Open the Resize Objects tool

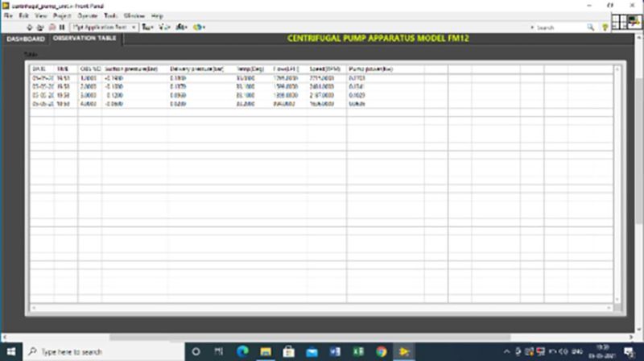click(x=182, y=27)
